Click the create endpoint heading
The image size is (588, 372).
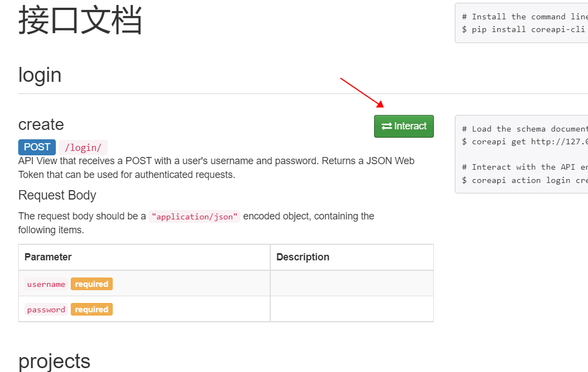[41, 124]
